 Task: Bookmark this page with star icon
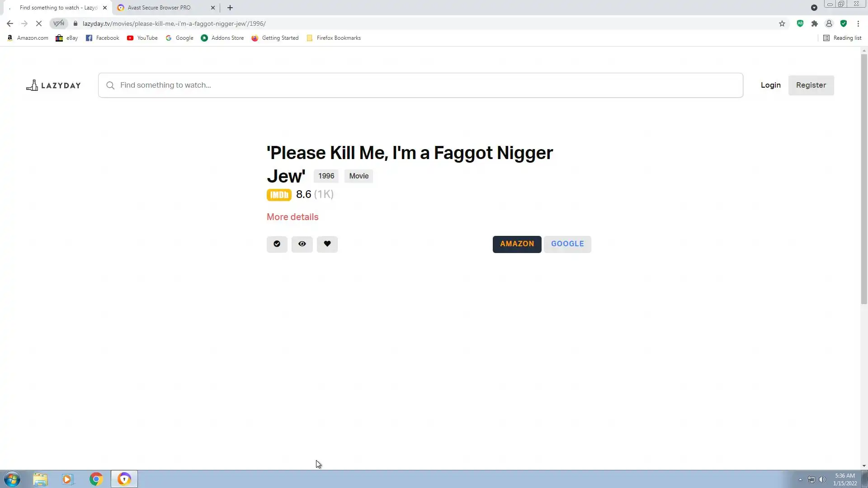[782, 23]
